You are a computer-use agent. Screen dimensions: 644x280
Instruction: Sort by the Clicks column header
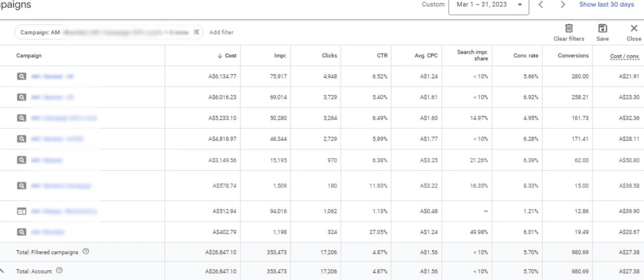(x=329, y=56)
